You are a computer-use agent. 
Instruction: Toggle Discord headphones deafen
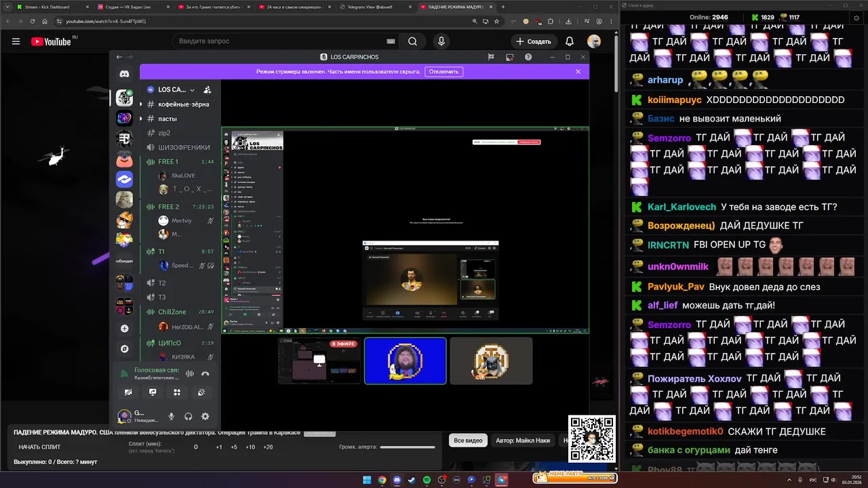(x=189, y=417)
